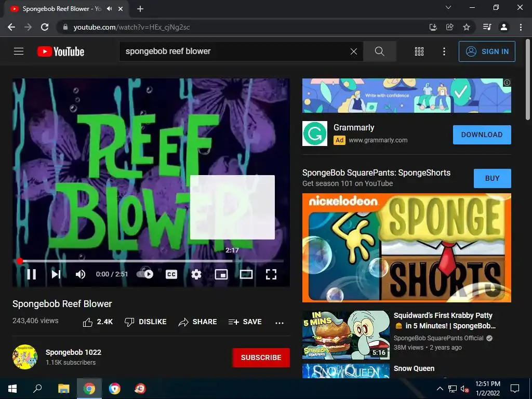Open the Snow Queen video title

(414, 368)
